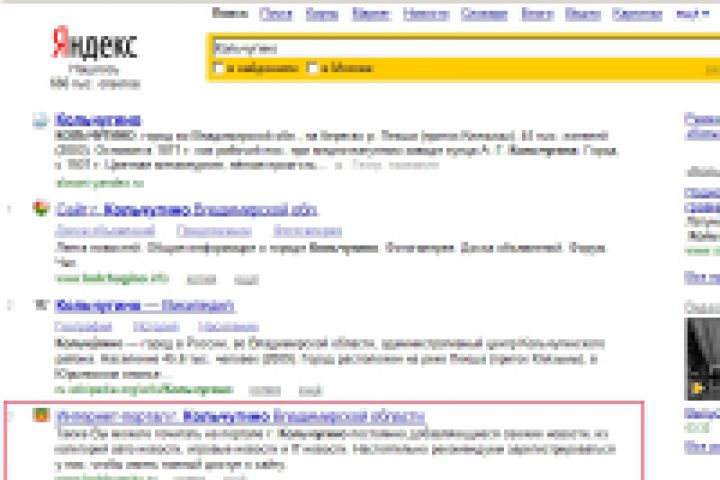Open 'География' sitelink under the Wikipedia result

coord(83,327)
